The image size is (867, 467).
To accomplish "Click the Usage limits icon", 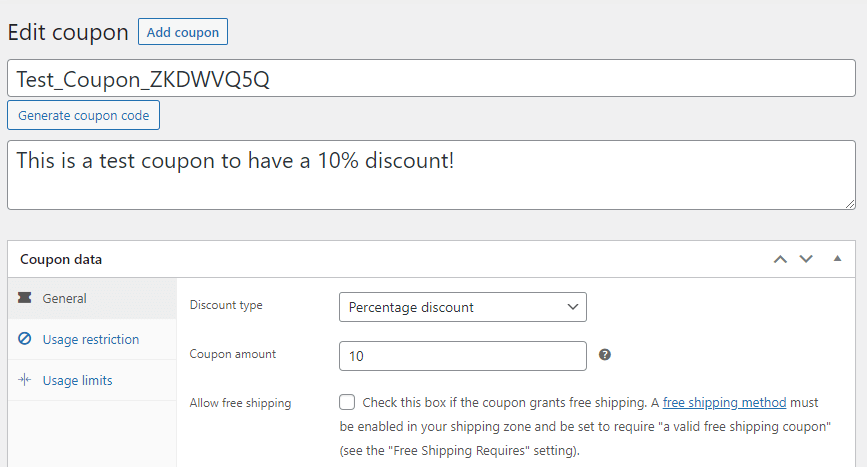I will point(25,380).
